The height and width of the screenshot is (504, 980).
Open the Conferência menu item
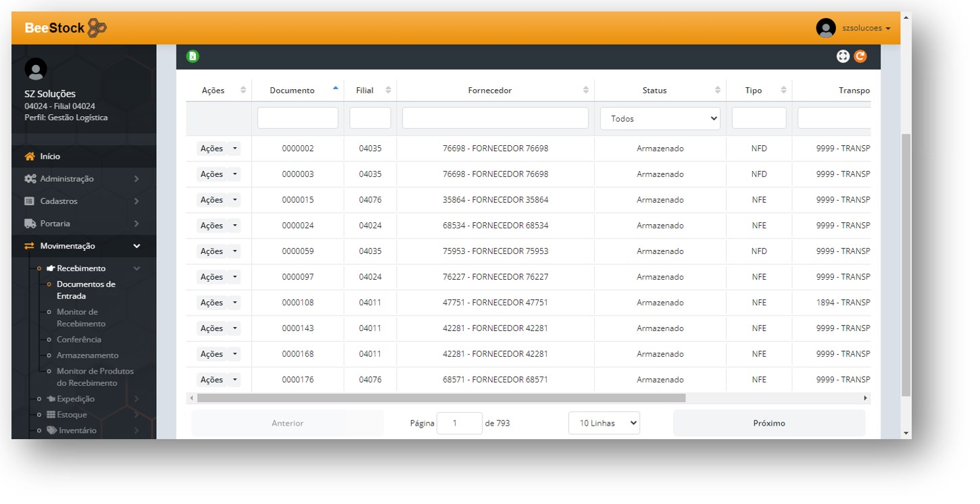click(x=78, y=340)
